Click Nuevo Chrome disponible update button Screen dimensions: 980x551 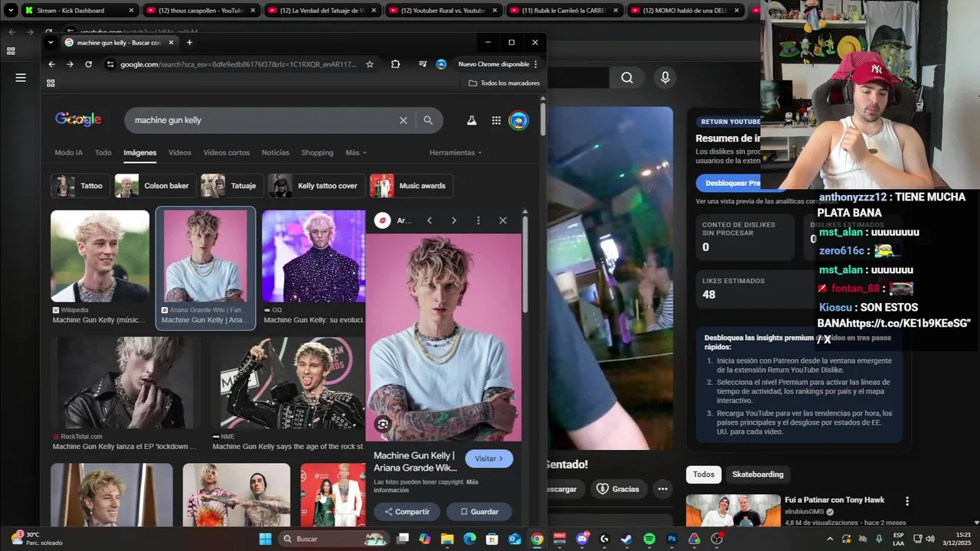point(493,64)
